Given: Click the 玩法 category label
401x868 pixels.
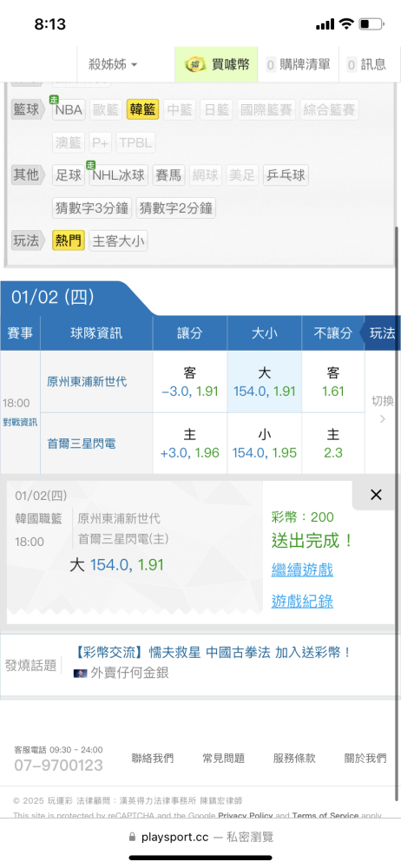Looking at the screenshot, I should tap(28, 240).
